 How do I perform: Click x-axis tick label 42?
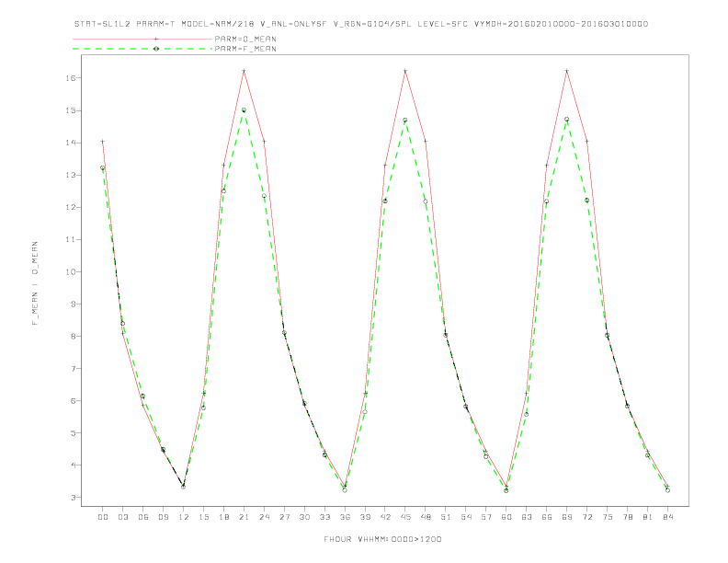pyautogui.click(x=385, y=517)
